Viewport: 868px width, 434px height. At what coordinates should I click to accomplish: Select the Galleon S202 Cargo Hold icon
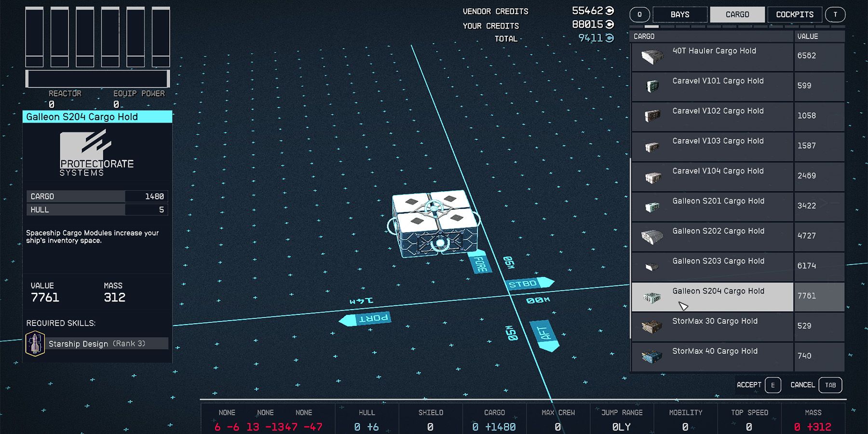point(652,236)
